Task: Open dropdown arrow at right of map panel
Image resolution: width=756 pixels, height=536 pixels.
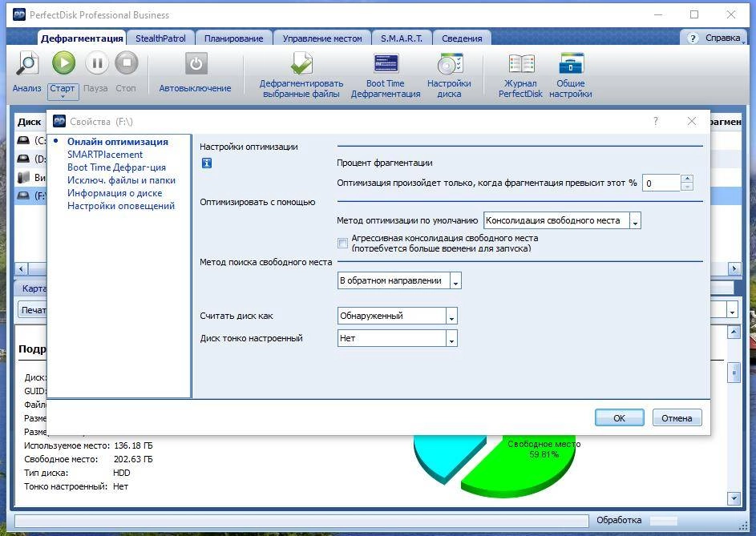Action: point(733,310)
